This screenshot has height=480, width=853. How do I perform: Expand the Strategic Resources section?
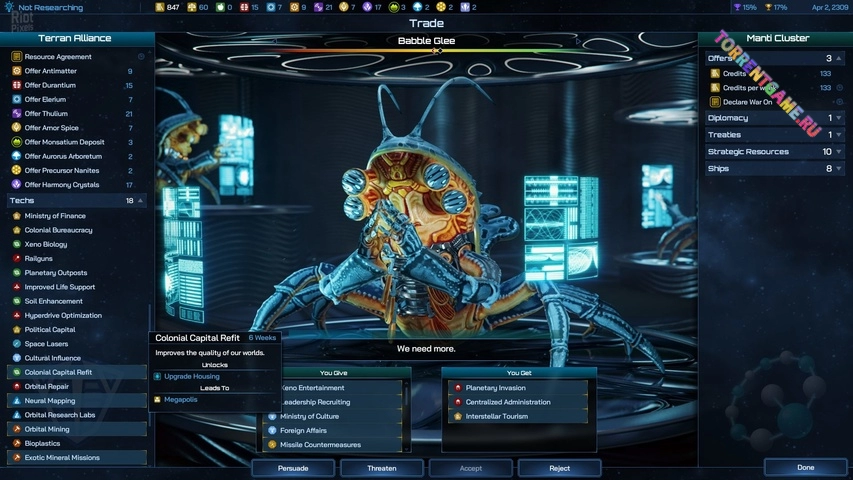pos(839,152)
